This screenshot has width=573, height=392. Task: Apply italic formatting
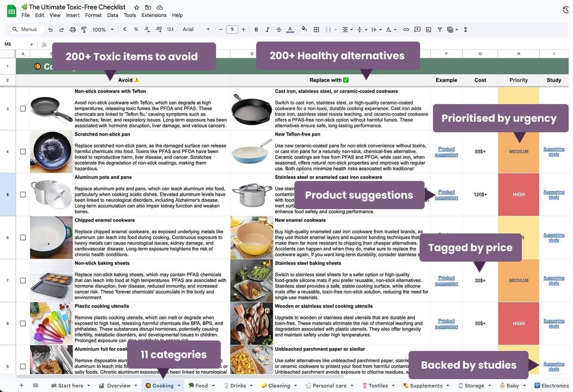click(268, 30)
